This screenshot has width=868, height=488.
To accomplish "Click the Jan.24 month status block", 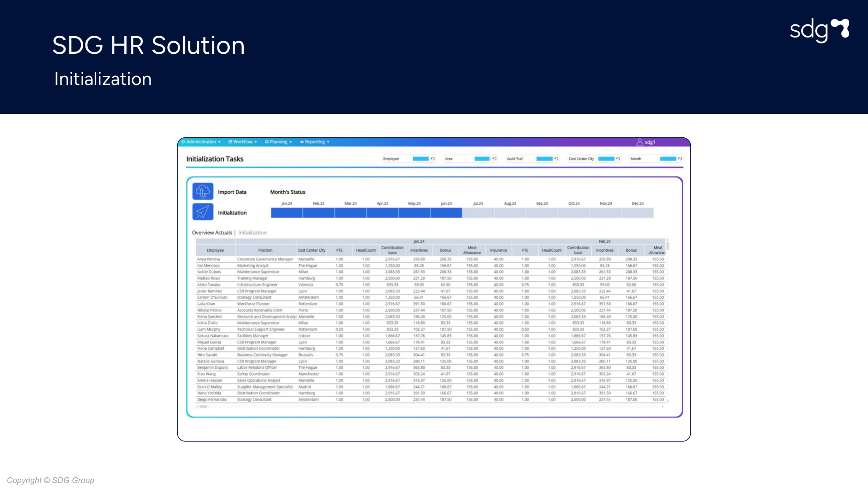I will coord(287,213).
